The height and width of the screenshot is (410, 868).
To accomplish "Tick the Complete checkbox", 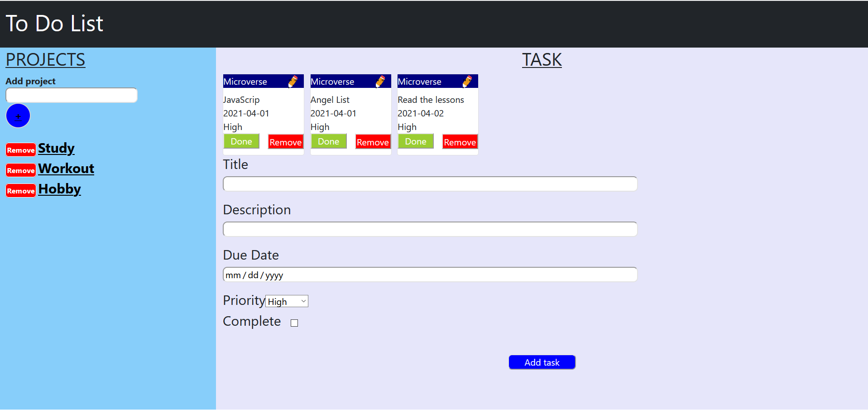I will pyautogui.click(x=294, y=323).
